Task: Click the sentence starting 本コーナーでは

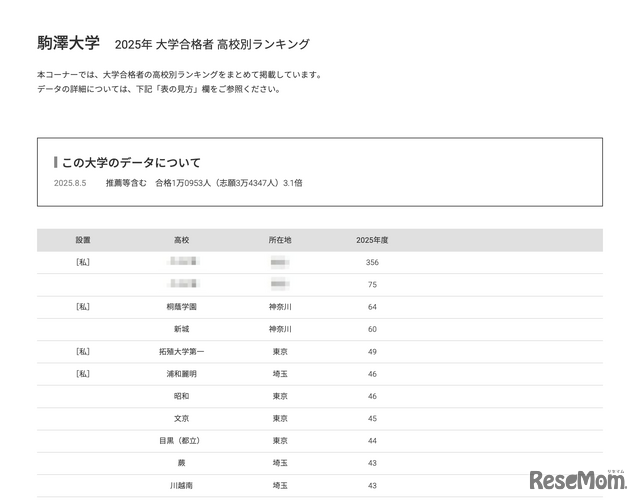Action: point(180,75)
